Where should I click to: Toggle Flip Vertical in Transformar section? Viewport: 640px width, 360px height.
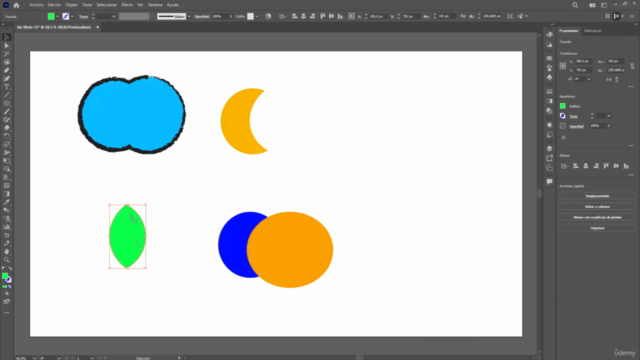click(617, 80)
